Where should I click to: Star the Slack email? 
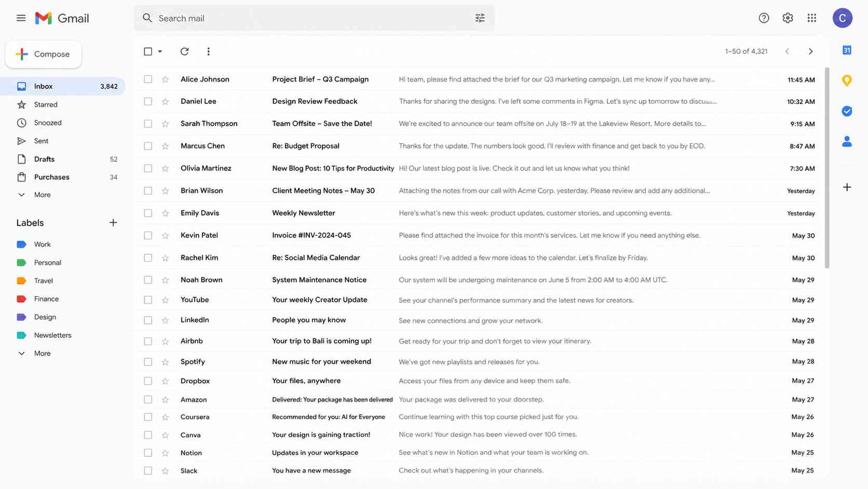point(165,471)
